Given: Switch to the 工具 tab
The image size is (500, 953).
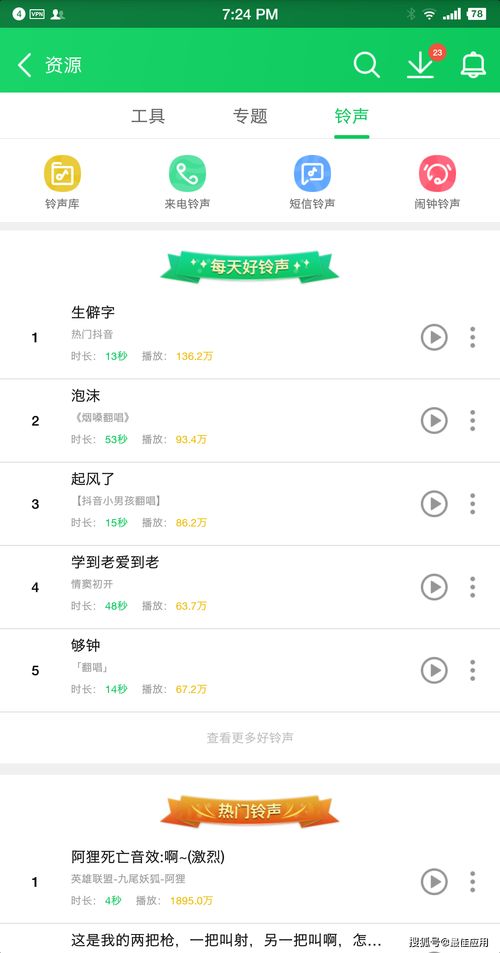Looking at the screenshot, I should tap(148, 115).
